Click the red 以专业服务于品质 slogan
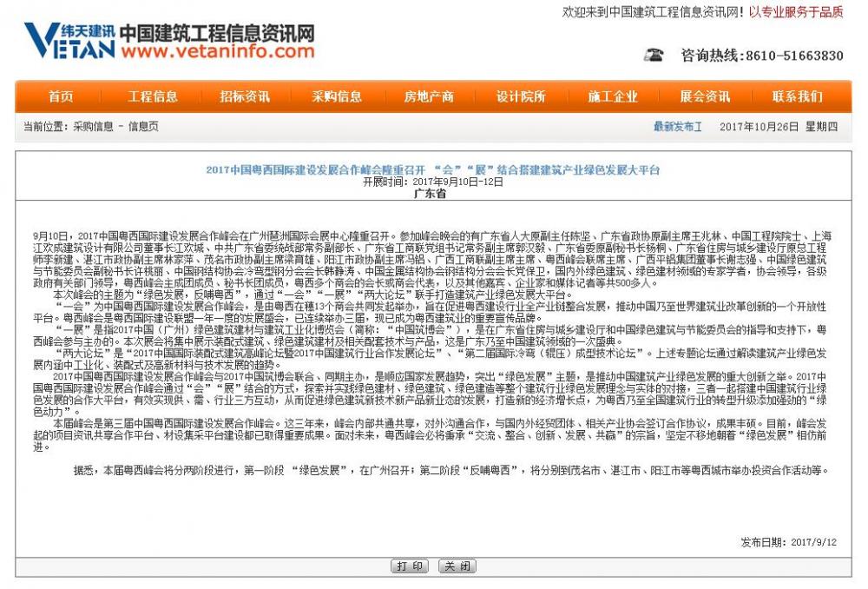This screenshot has height=589, width=868. 796,12
